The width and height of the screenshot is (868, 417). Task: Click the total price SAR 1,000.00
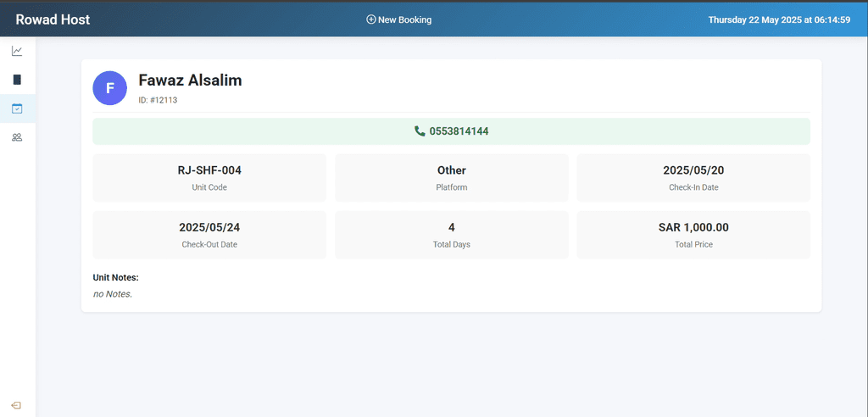pyautogui.click(x=693, y=228)
